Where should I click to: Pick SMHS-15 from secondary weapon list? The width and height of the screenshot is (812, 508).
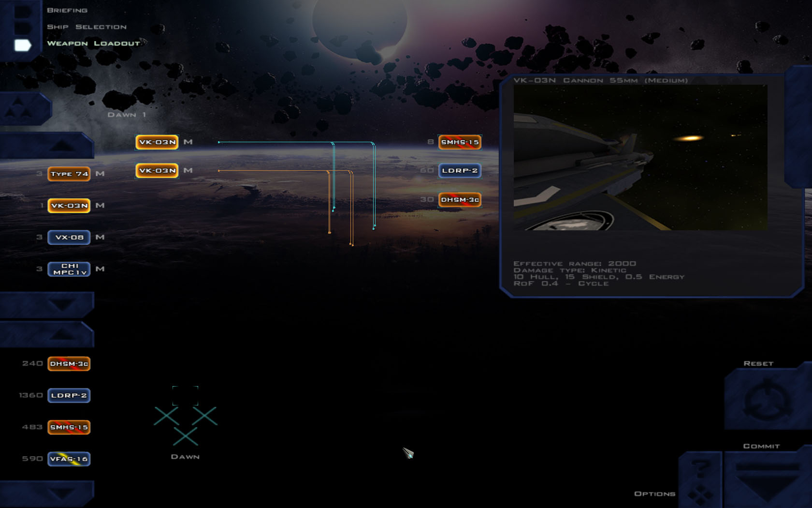pos(69,427)
